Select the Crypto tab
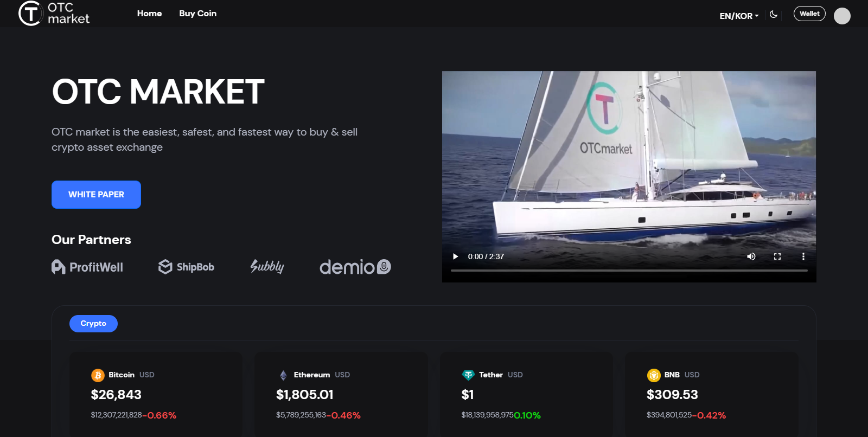This screenshot has width=868, height=437. click(93, 324)
